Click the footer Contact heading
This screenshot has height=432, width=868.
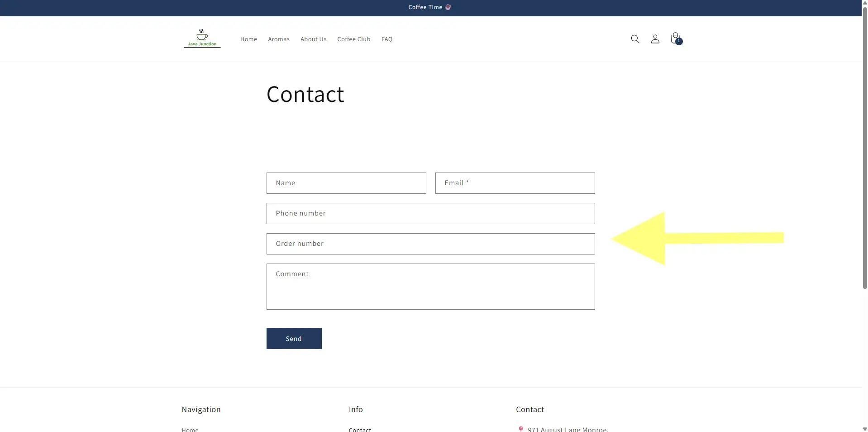pyautogui.click(x=530, y=409)
